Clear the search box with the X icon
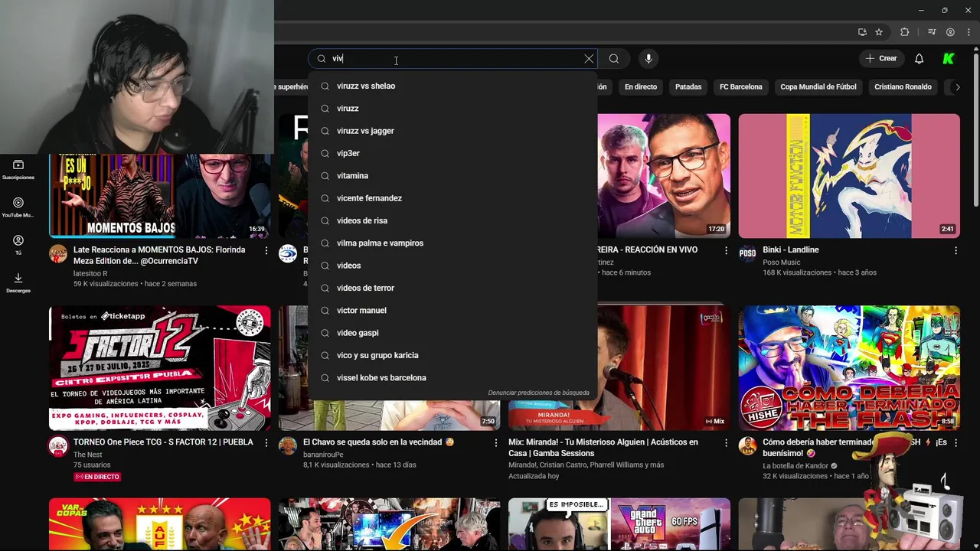Image resolution: width=980 pixels, height=551 pixels. [589, 59]
